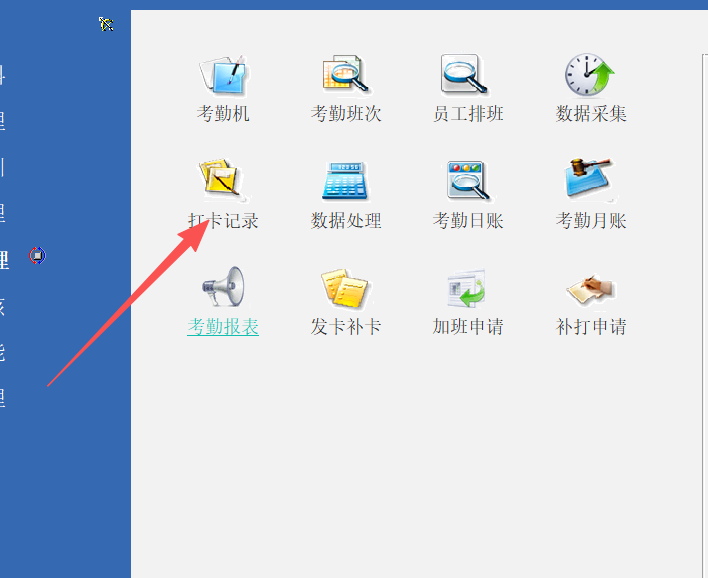Click the 补打申请 text label
Image resolution: width=708 pixels, height=578 pixels.
[591, 326]
